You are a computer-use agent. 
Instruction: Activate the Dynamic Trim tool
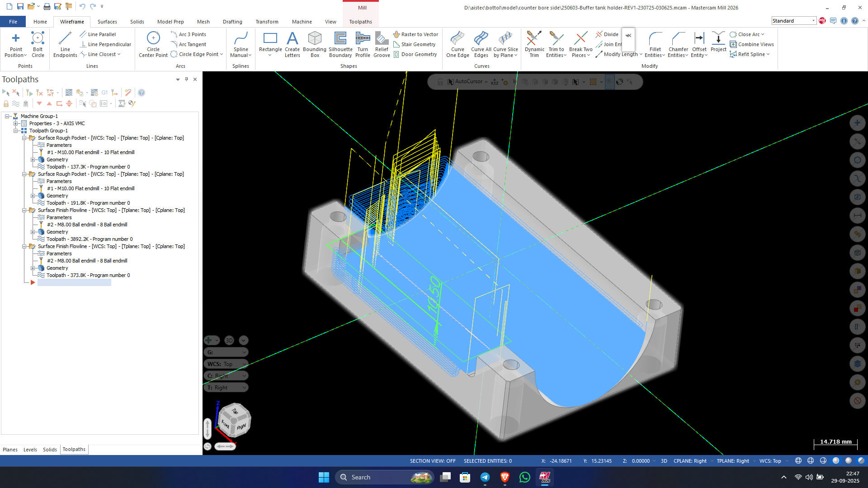(x=534, y=44)
